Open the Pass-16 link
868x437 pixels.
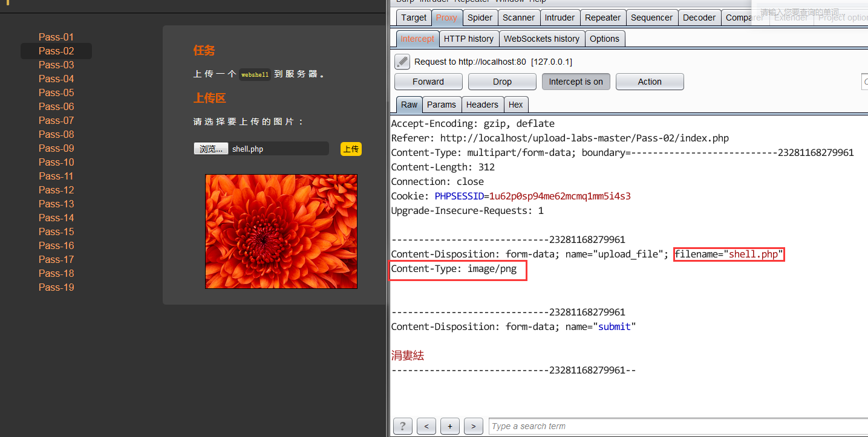coord(56,245)
